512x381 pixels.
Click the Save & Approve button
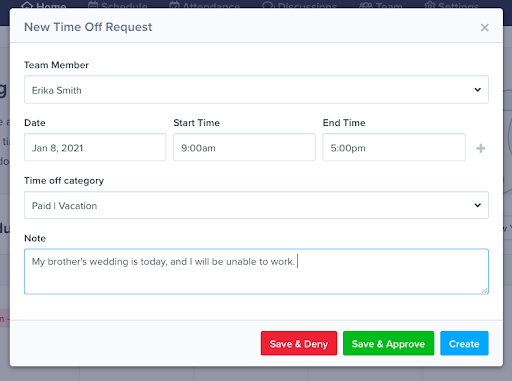[388, 343]
